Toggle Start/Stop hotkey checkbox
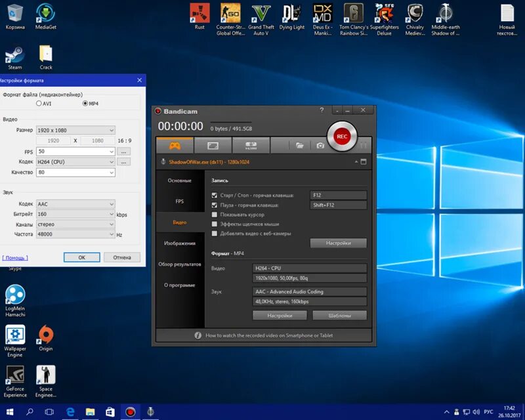 tap(215, 195)
